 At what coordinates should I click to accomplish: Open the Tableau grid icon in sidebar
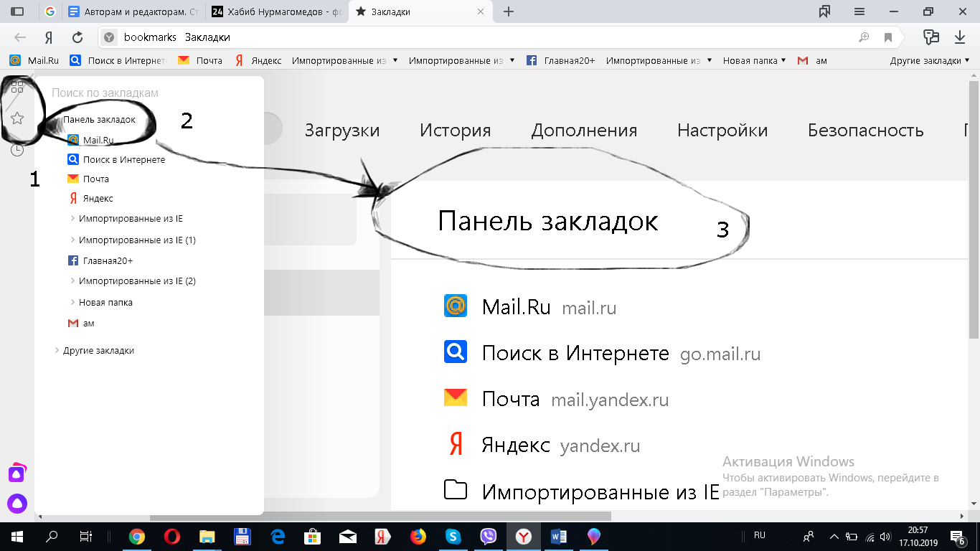click(x=17, y=87)
